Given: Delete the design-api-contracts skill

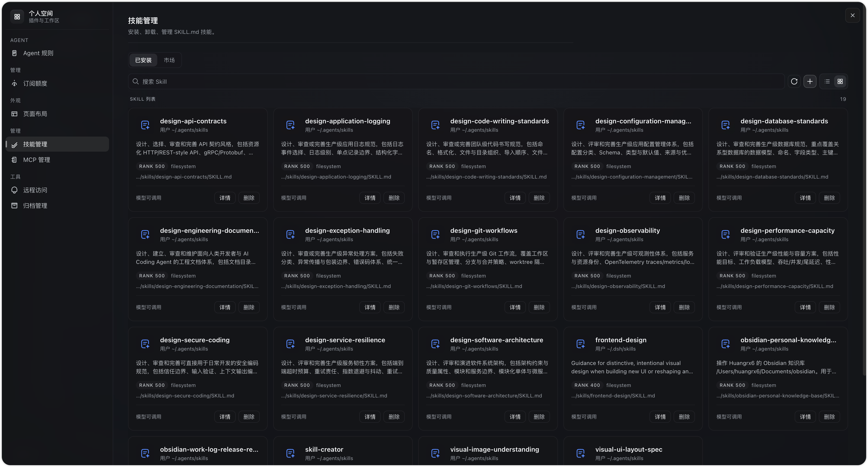Looking at the screenshot, I should pyautogui.click(x=249, y=198).
